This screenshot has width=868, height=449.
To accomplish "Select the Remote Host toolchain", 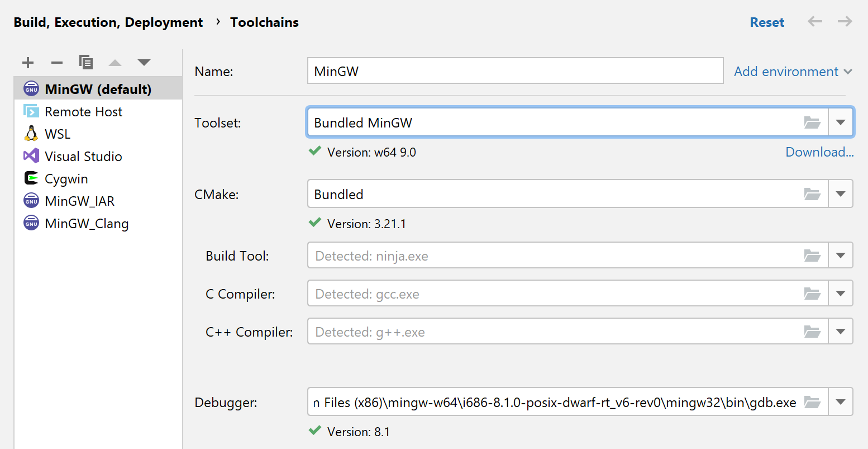I will click(83, 111).
